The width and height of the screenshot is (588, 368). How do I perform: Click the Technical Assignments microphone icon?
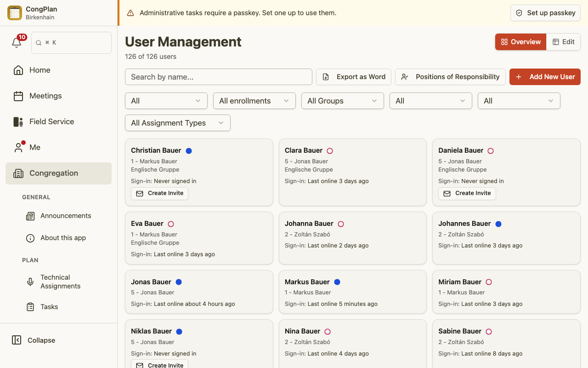tap(30, 282)
